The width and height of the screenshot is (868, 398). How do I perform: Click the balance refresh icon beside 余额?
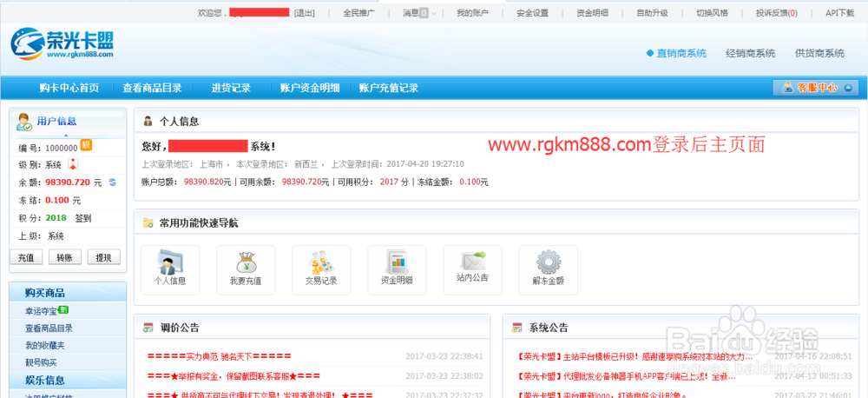[112, 182]
